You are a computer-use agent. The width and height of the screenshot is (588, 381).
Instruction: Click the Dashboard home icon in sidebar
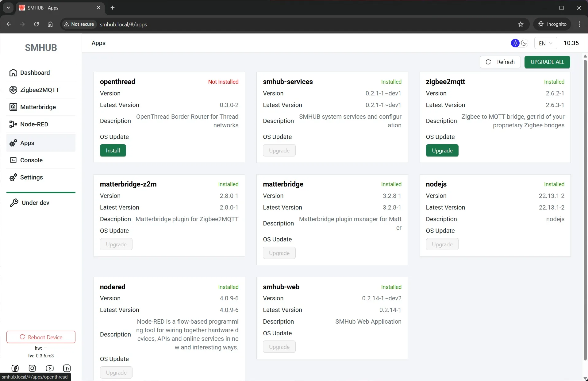click(x=13, y=73)
